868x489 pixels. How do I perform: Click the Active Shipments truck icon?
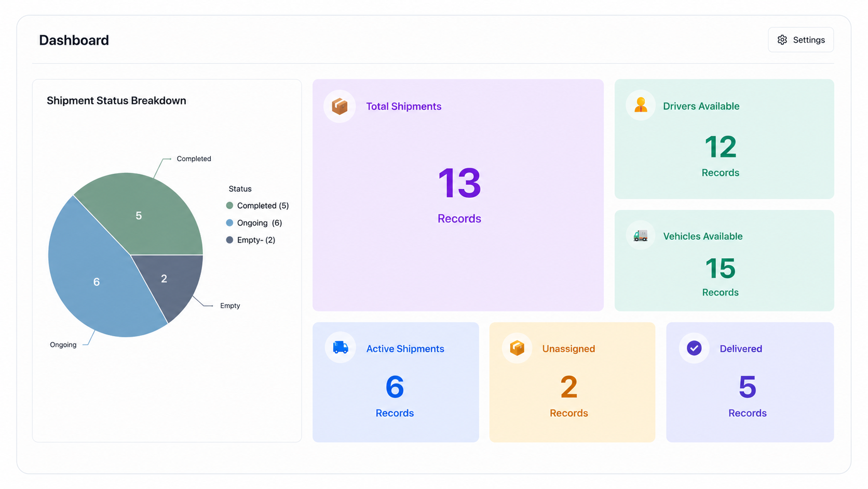pyautogui.click(x=341, y=348)
